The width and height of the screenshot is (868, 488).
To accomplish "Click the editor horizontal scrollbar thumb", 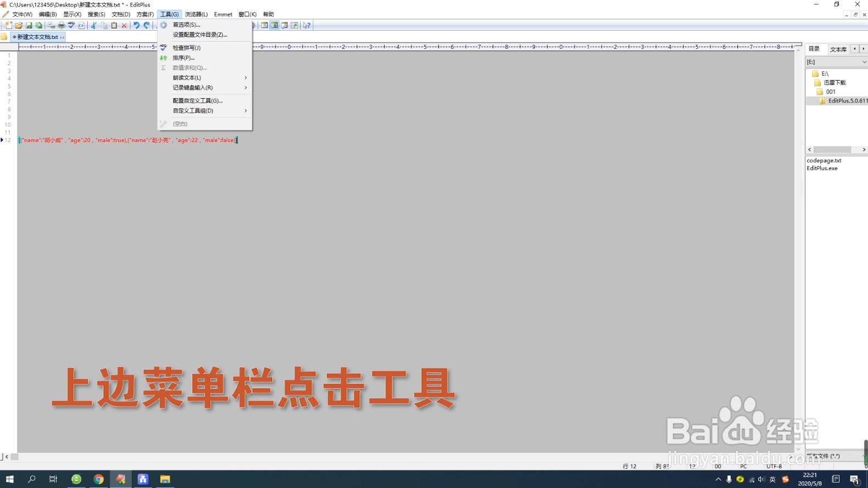I will coord(15,457).
